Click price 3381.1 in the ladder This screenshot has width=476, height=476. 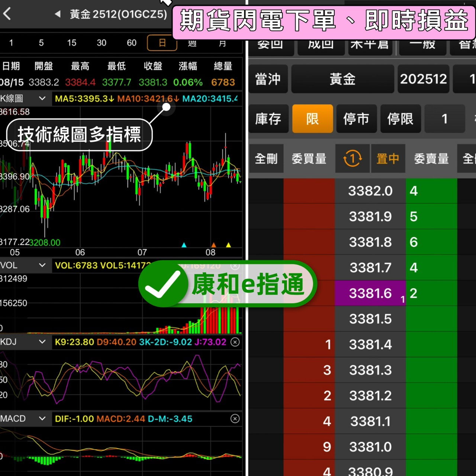coord(370,421)
